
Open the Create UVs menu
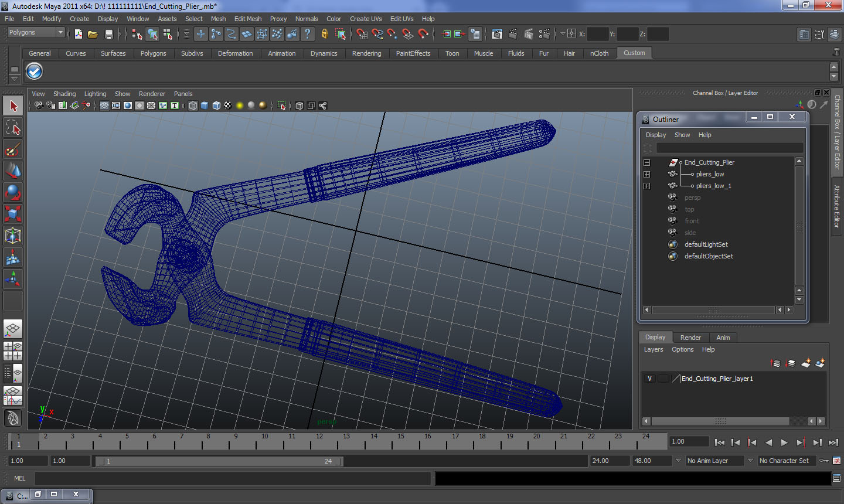(366, 19)
